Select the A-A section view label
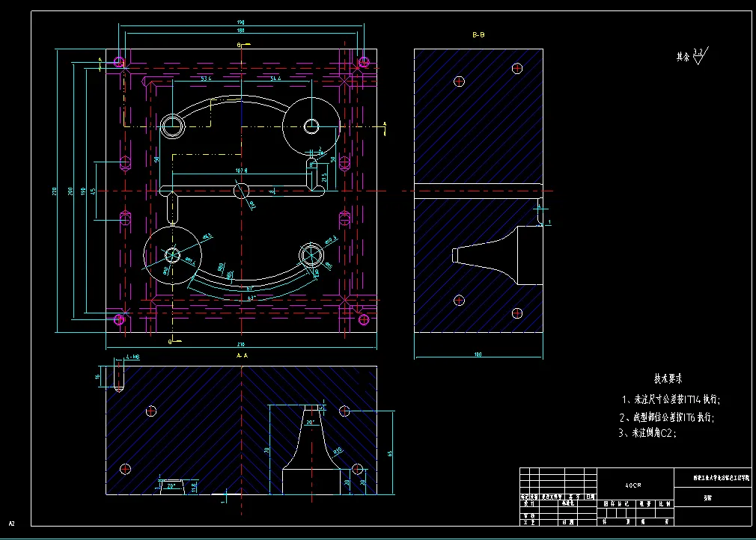Screen dimensions: 756x540 [242, 355]
